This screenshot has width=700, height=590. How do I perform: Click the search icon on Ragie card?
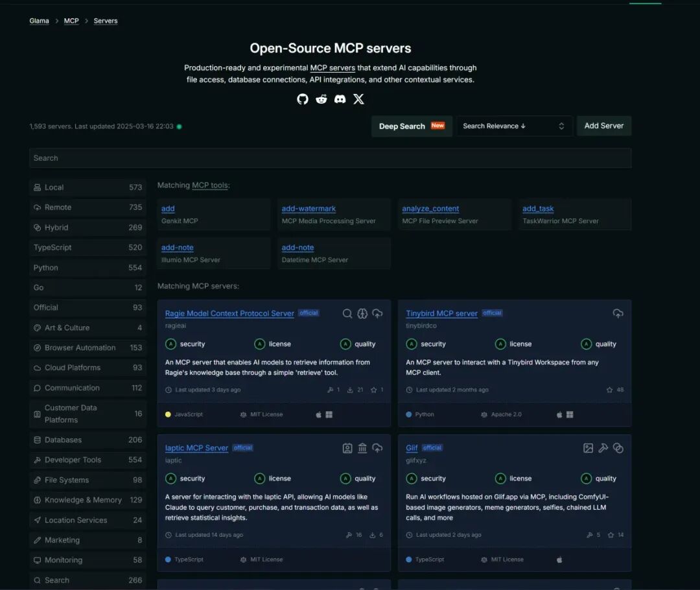(347, 314)
